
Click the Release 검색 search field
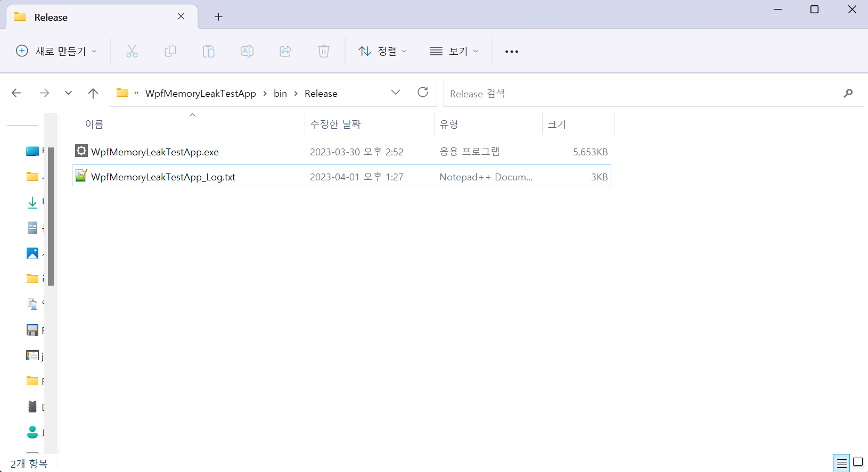[639, 94]
